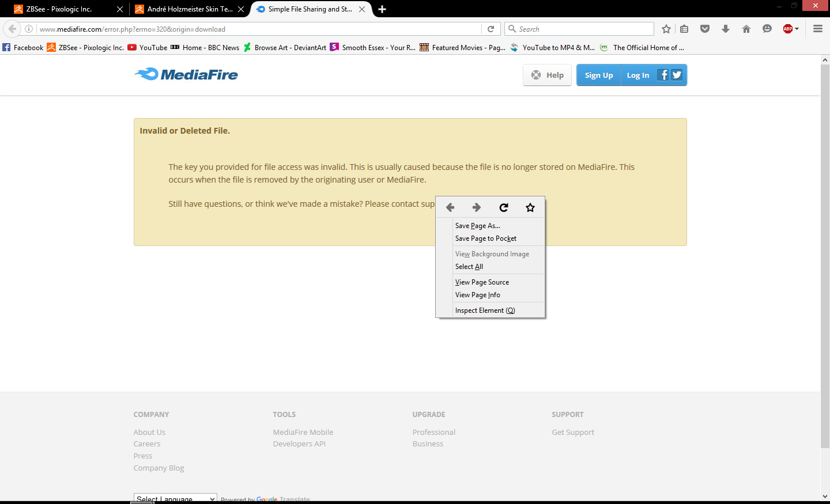Click the Business upgrade link
The width and height of the screenshot is (830, 504).
pyautogui.click(x=428, y=444)
